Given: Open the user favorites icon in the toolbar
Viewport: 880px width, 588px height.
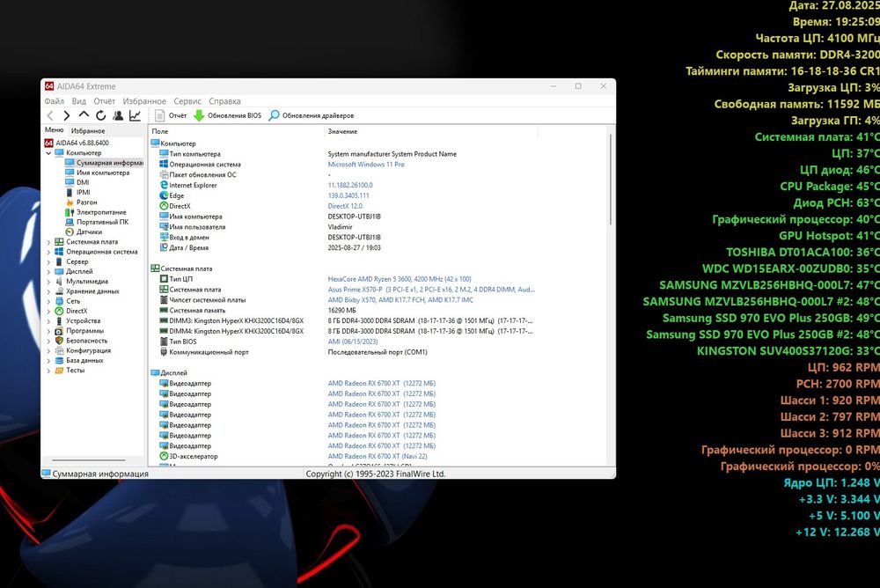Looking at the screenshot, I should (118, 115).
